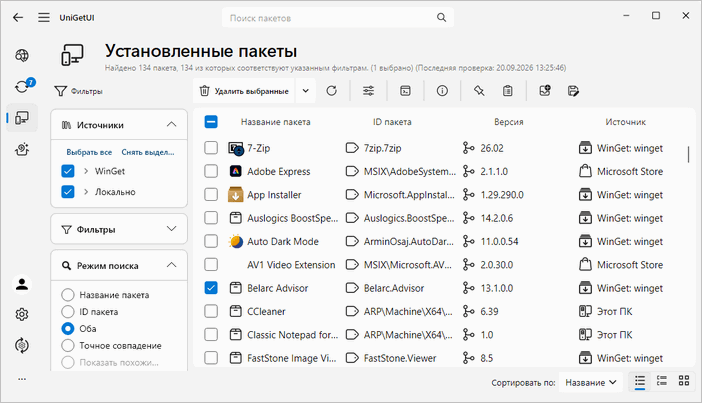The height and width of the screenshot is (403, 702).
Task: Open the package managers icon below settings
Action: pyautogui.click(x=22, y=345)
